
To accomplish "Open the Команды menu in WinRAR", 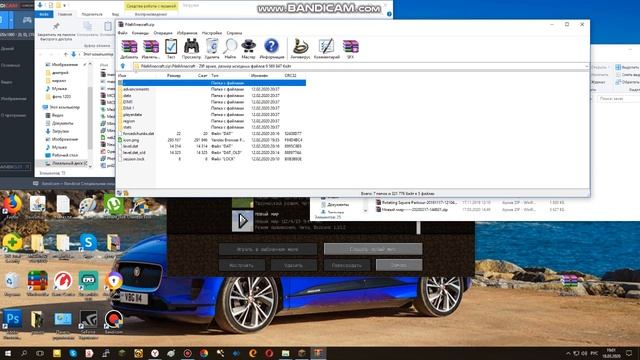I will pos(140,33).
